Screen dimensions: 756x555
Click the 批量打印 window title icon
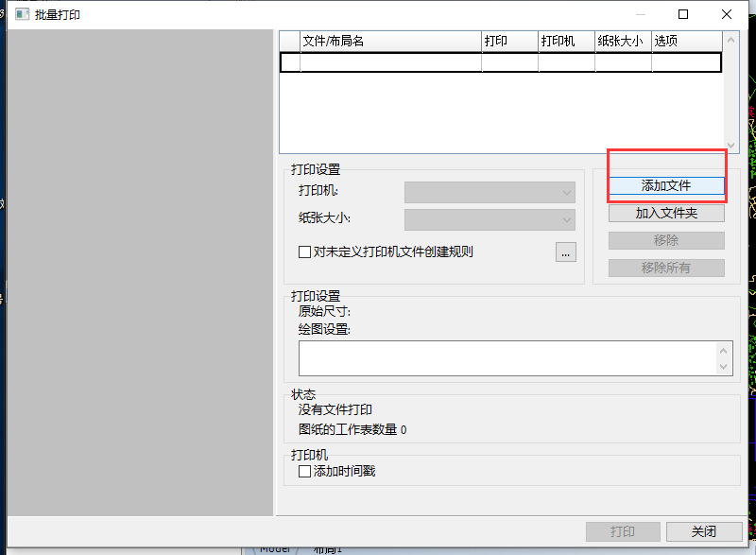click(x=22, y=14)
